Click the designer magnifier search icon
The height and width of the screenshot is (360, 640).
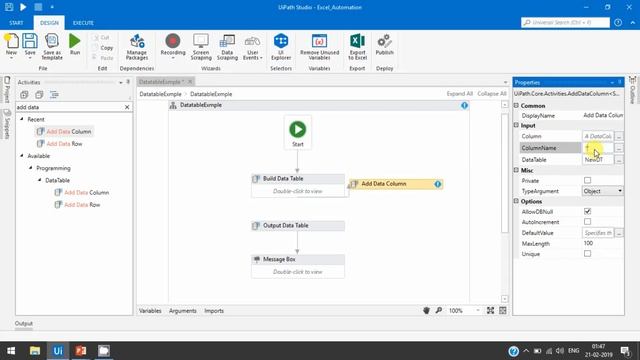pyautogui.click(x=439, y=311)
